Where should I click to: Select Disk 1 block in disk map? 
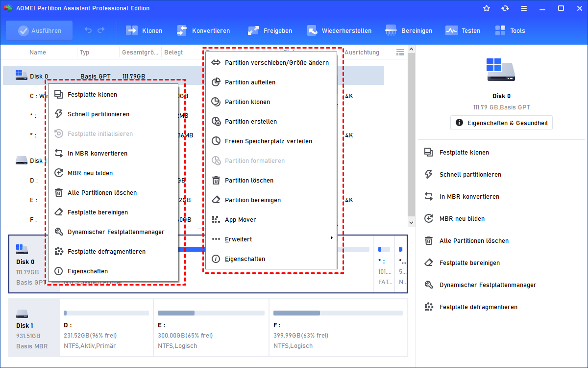(x=34, y=327)
